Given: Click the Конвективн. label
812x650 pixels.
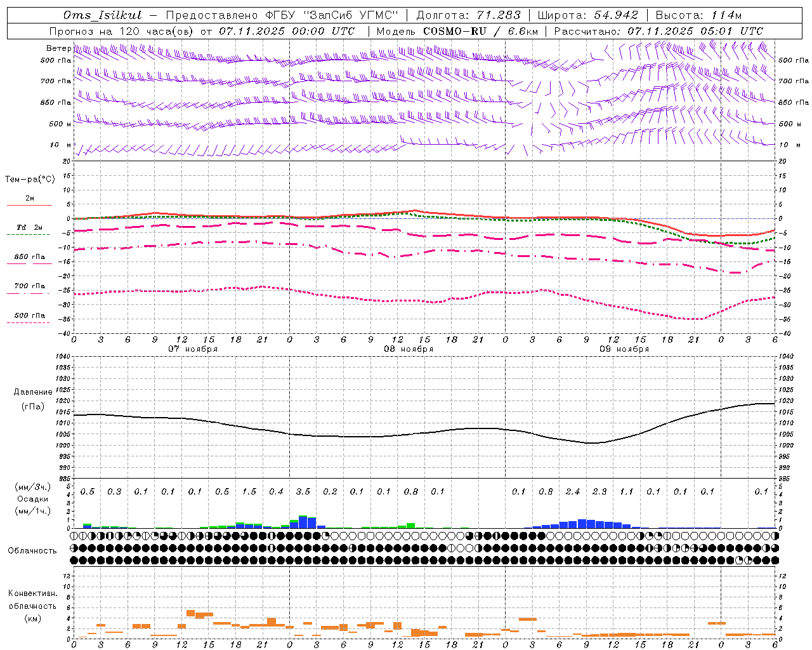Looking at the screenshot, I should [32, 594].
